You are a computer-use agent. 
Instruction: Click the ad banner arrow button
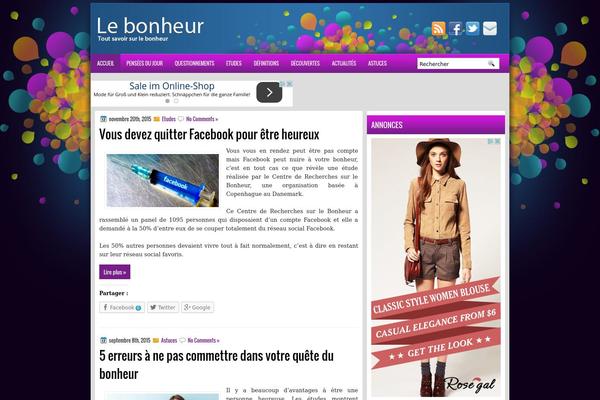[x=269, y=92]
